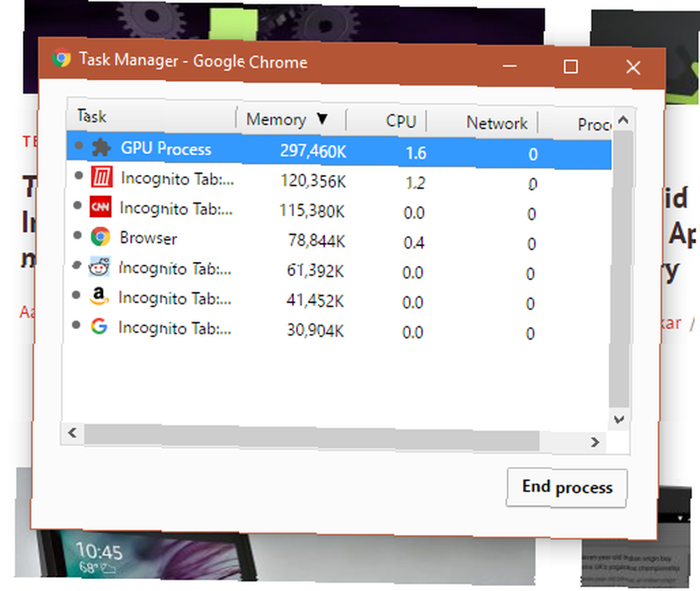Sort tasks by the CPU column header
This screenshot has width=700, height=591.
point(401,122)
